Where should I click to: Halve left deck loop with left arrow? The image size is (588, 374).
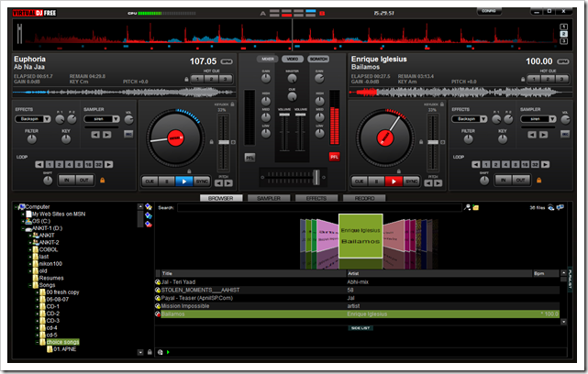(39, 164)
